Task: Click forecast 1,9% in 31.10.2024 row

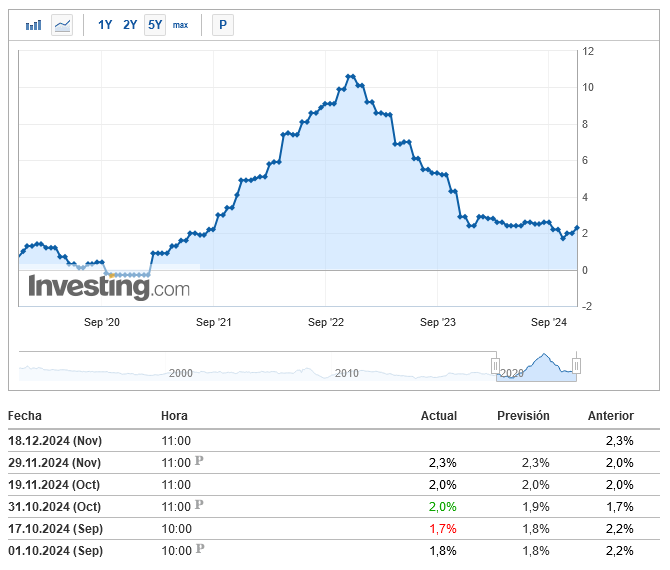Action: pyautogui.click(x=536, y=507)
